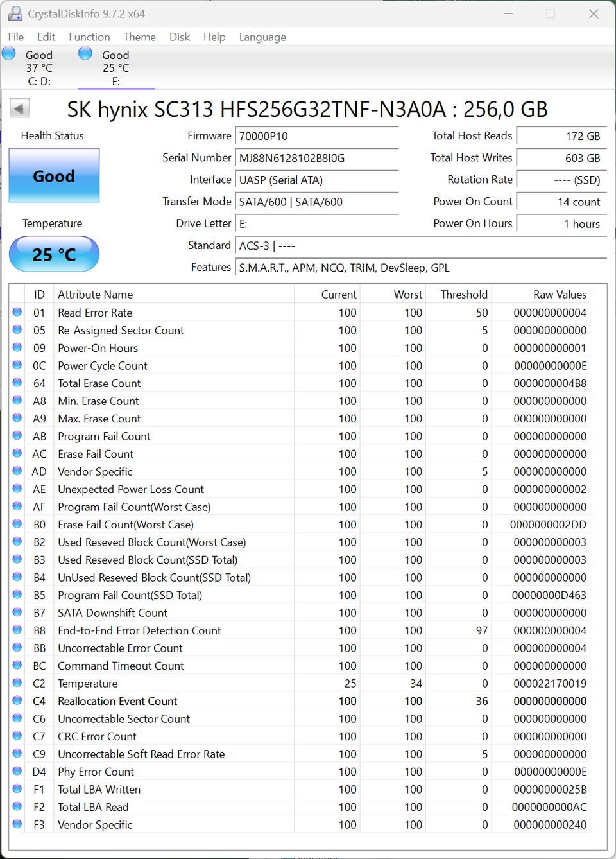Click status orb for Total LBA Written row
The height and width of the screenshot is (859, 616).
(17, 788)
